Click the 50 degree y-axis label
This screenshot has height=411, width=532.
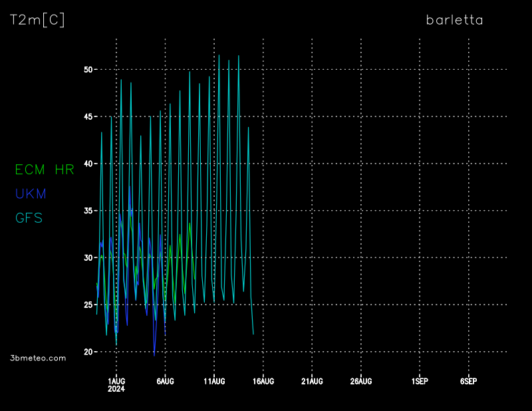click(87, 70)
